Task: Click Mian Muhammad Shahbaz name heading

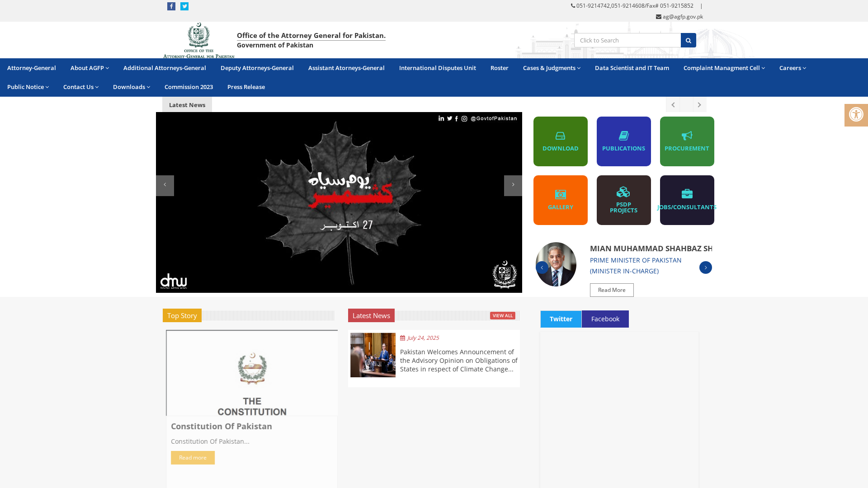Action: (651, 249)
